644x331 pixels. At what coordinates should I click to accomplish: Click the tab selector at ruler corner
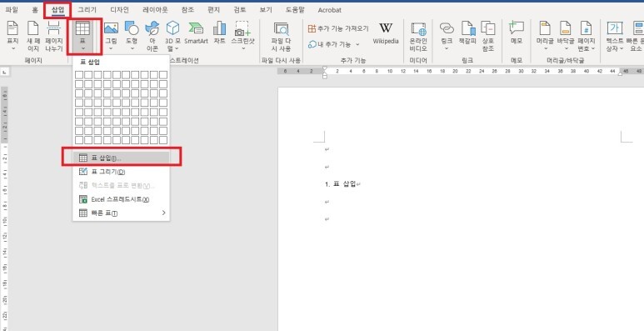[x=4, y=73]
